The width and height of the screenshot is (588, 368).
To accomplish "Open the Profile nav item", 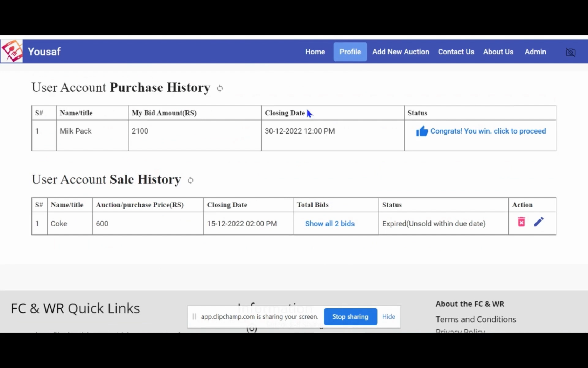I will (350, 52).
